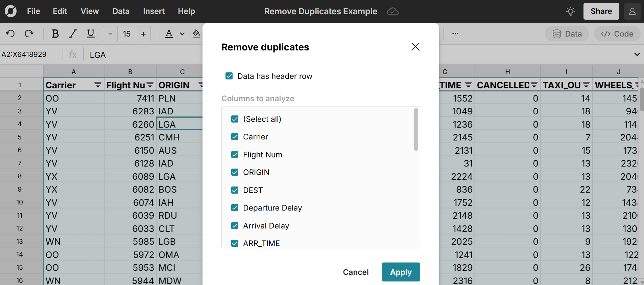Click the text color letter A swatch
The width and height of the screenshot is (644, 285).
[x=169, y=34]
